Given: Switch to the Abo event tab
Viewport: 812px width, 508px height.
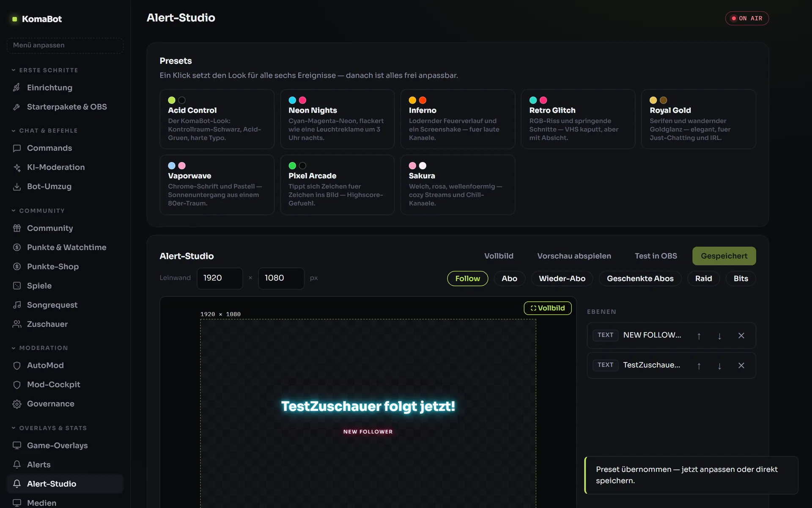Looking at the screenshot, I should coord(509,279).
